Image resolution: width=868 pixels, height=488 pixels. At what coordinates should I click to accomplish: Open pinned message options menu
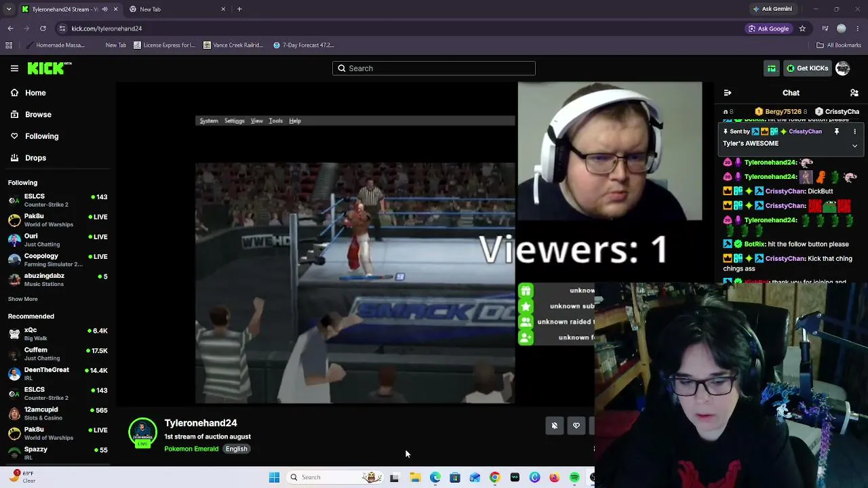coord(854,131)
